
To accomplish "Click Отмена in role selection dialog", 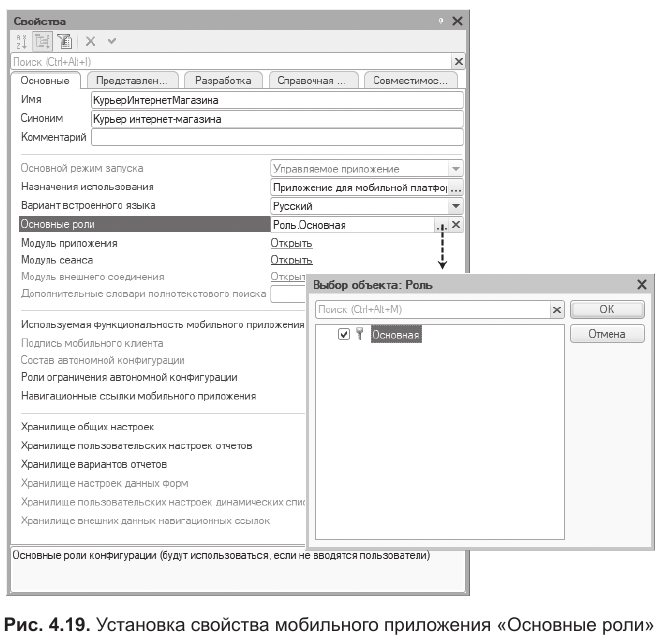I will pyautogui.click(x=607, y=334).
